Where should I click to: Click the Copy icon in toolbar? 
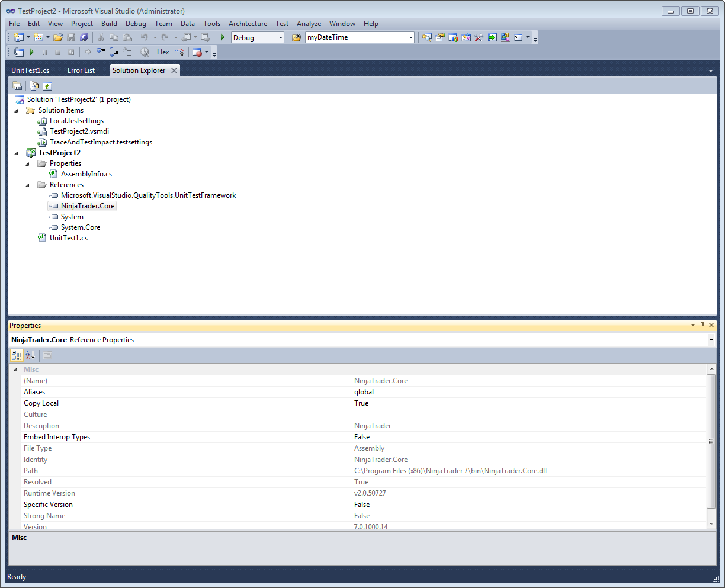click(114, 37)
